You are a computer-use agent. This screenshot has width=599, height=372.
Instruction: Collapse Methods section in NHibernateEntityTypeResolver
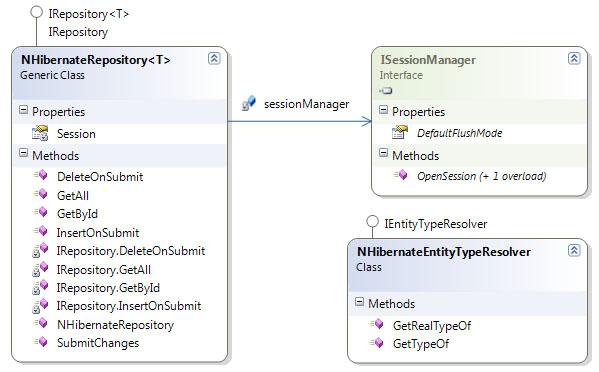coord(359,302)
